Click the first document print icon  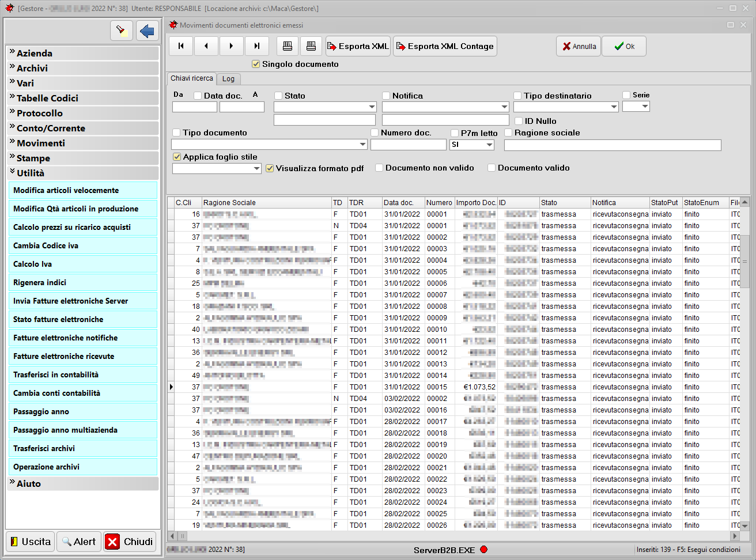288,46
